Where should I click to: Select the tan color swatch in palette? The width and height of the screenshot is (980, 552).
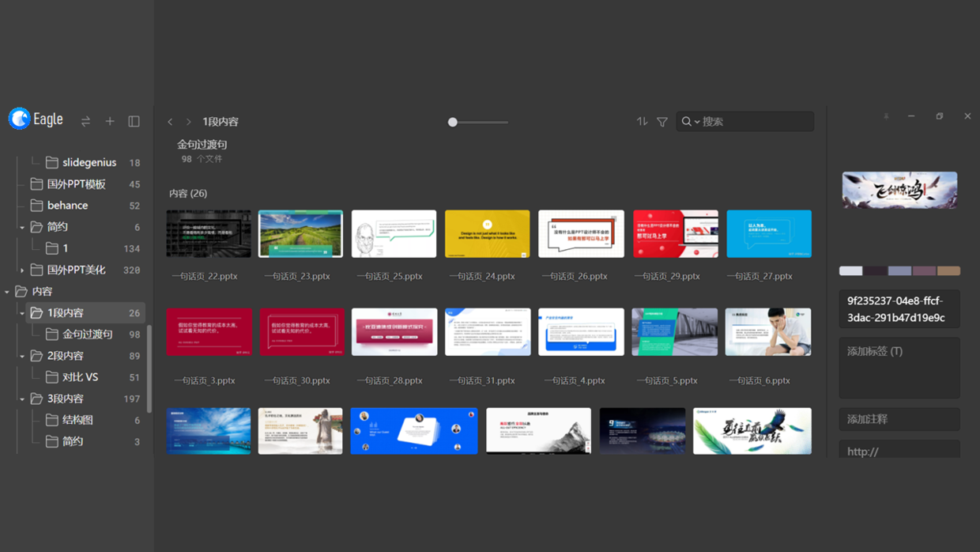click(948, 271)
